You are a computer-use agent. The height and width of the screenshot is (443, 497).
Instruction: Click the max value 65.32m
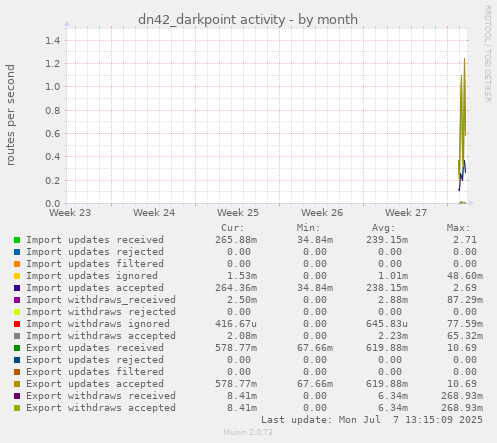pos(465,336)
